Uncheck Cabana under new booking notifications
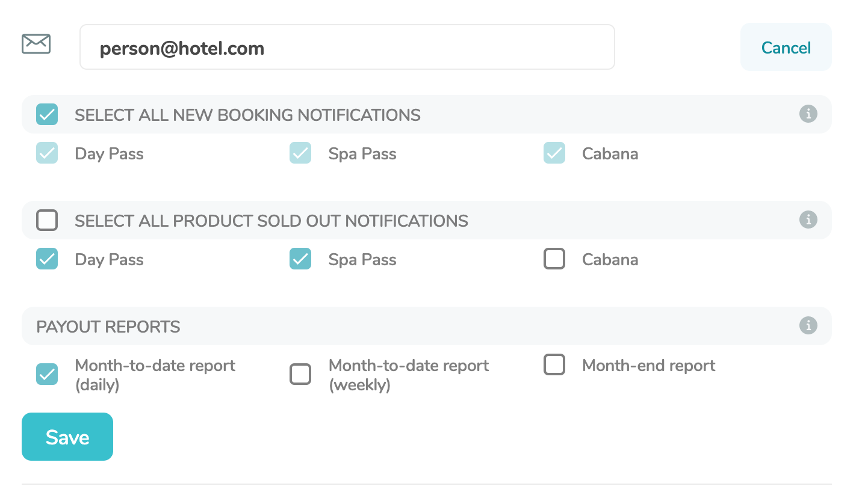The width and height of the screenshot is (862, 504). coord(554,153)
